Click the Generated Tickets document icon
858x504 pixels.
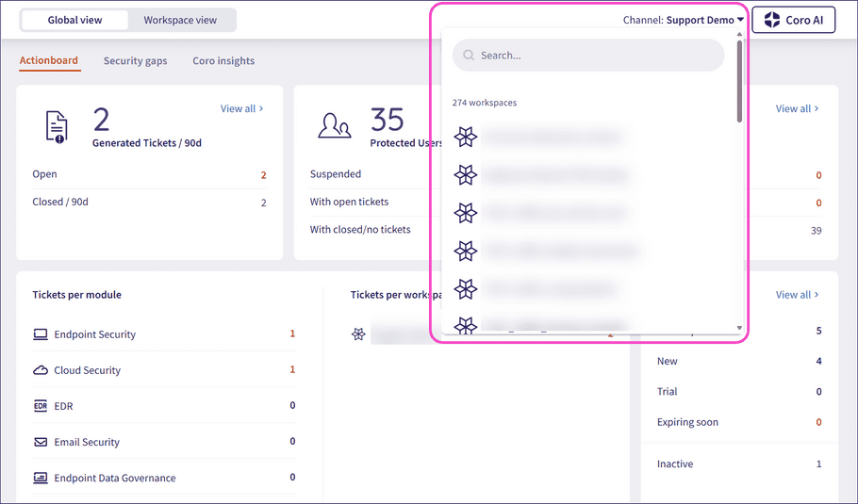tap(57, 127)
